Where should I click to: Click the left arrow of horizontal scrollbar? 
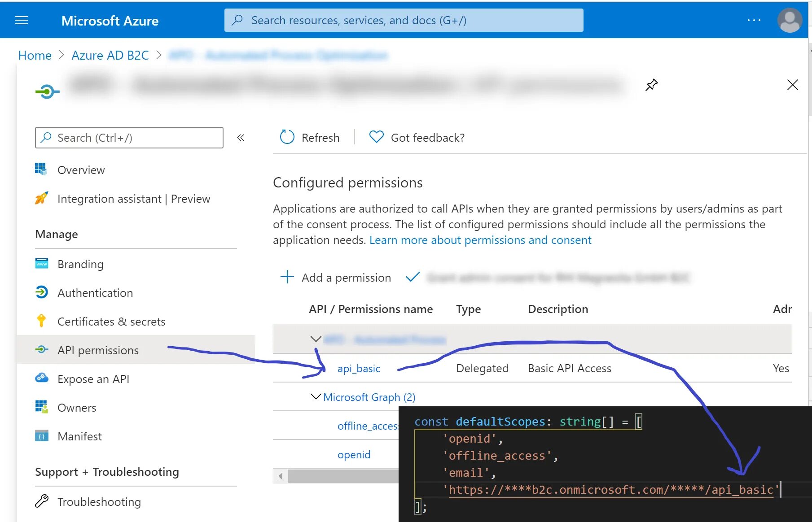click(281, 476)
